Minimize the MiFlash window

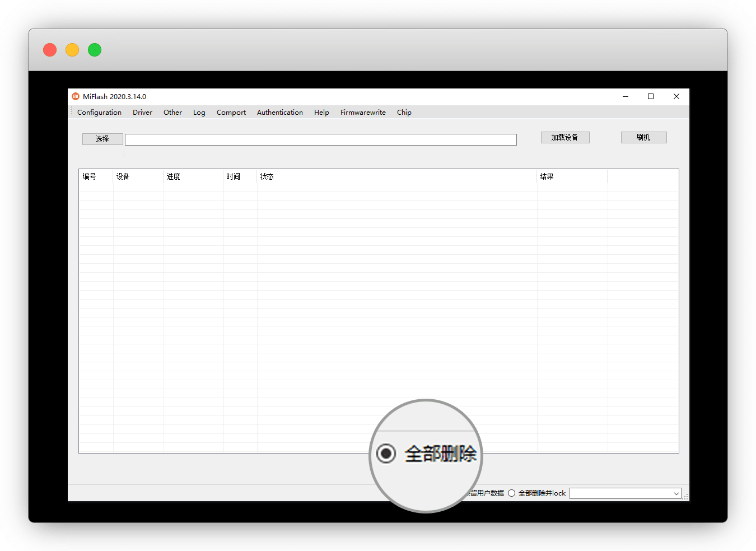626,96
